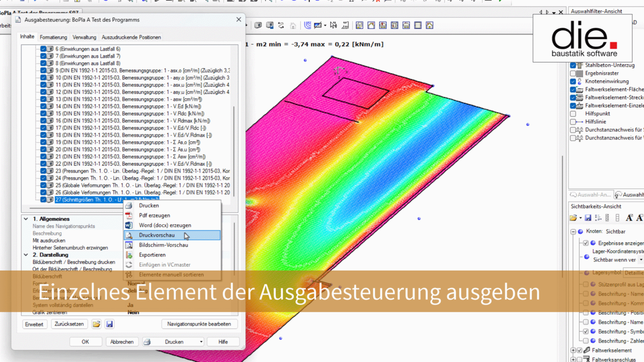Select list item 25 Globale Verformungen
This screenshot has width=644, height=362.
142,185
